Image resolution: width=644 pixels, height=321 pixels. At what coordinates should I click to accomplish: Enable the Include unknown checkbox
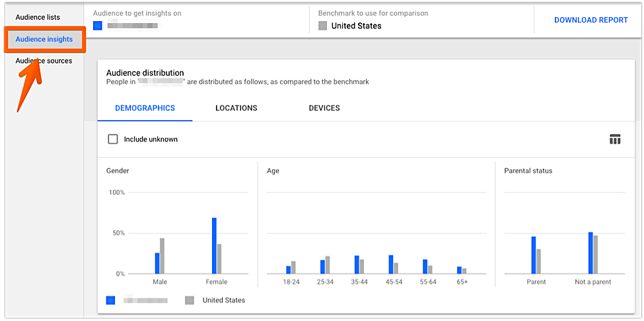tap(113, 139)
